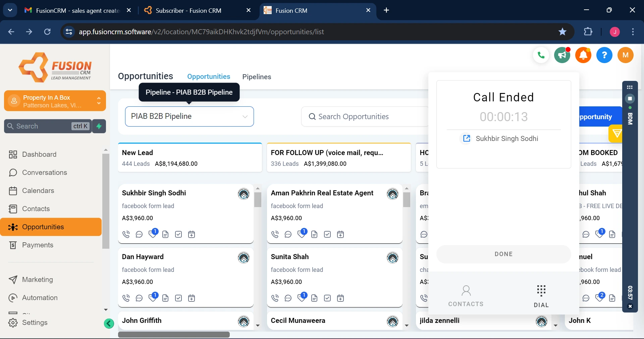Open appointment calendar icon on Dan Hayward card
Image resolution: width=644 pixels, height=339 pixels.
coord(192,298)
